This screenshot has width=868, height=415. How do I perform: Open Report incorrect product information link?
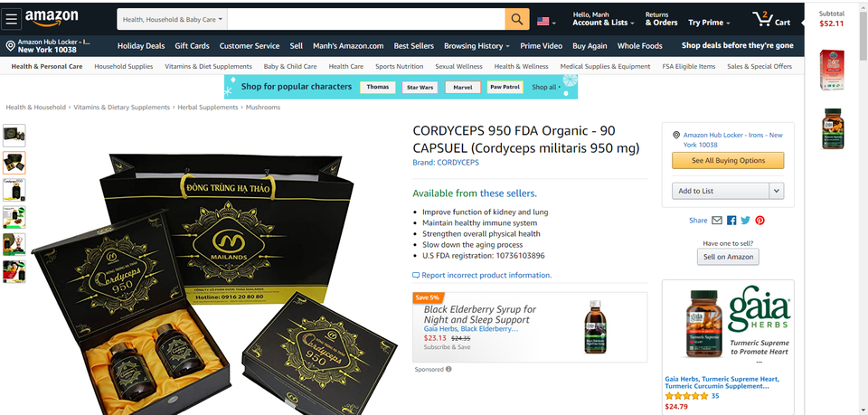[x=482, y=275]
